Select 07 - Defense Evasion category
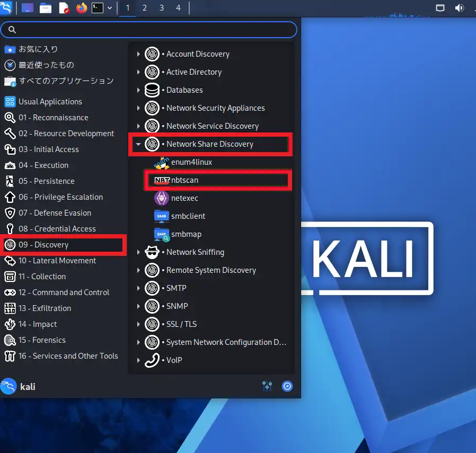The image size is (476, 453). (x=64, y=212)
